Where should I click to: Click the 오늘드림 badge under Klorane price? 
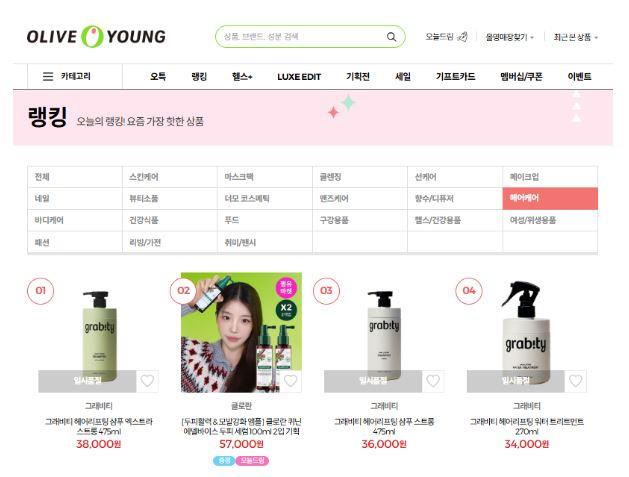tap(252, 461)
